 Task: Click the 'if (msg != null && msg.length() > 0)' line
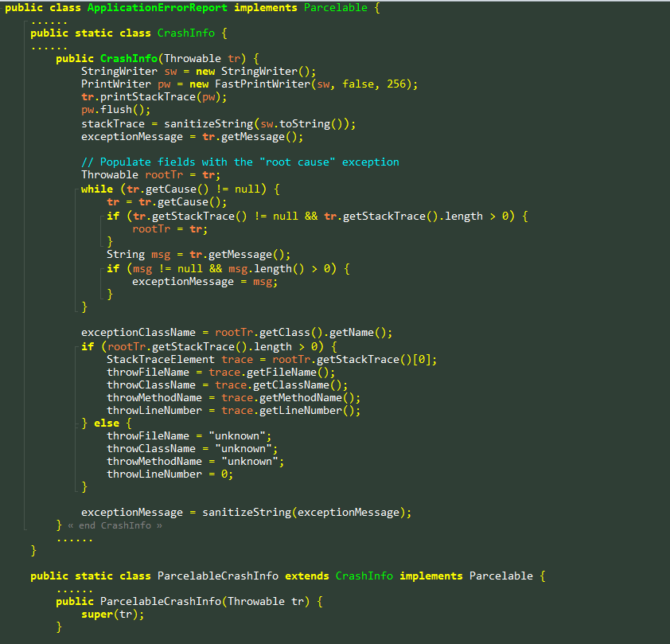pos(228,269)
